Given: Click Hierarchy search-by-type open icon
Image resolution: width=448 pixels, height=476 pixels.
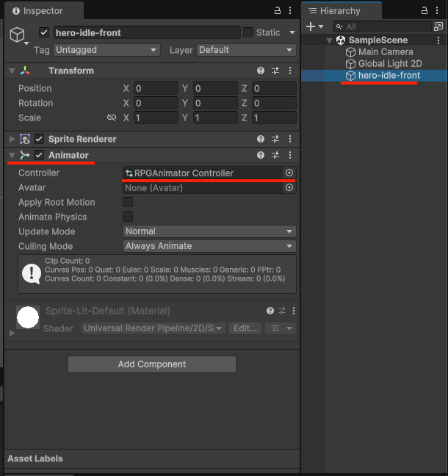Looking at the screenshot, I should (x=438, y=26).
